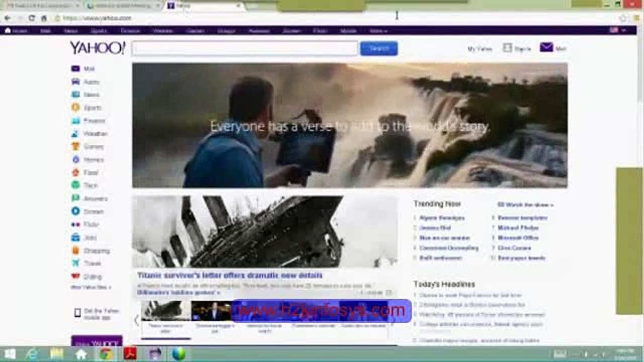Click the Homes icon in left sidebar

(75, 159)
